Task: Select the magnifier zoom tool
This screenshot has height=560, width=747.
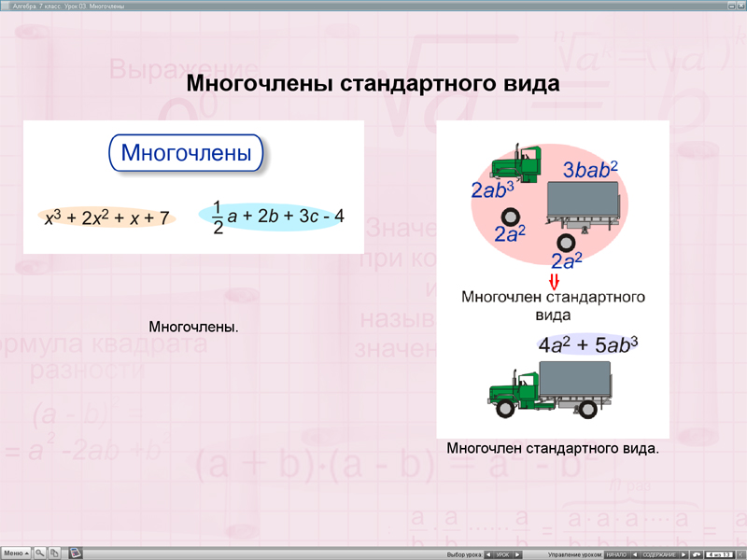Action: 39,553
